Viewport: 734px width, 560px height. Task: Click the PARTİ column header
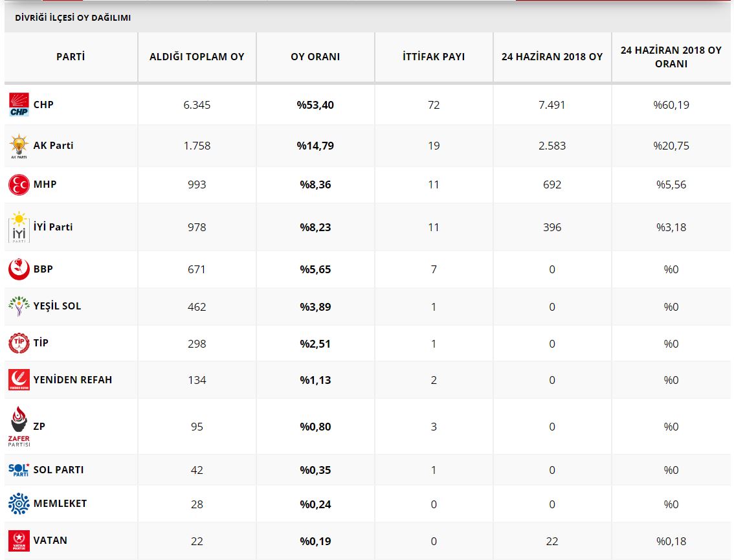71,57
